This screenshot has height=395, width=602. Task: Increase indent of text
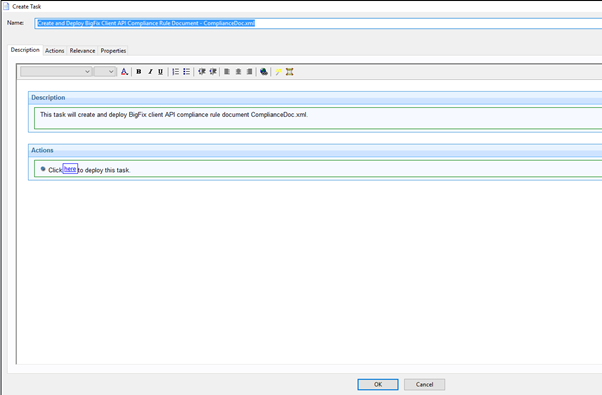pos(213,72)
